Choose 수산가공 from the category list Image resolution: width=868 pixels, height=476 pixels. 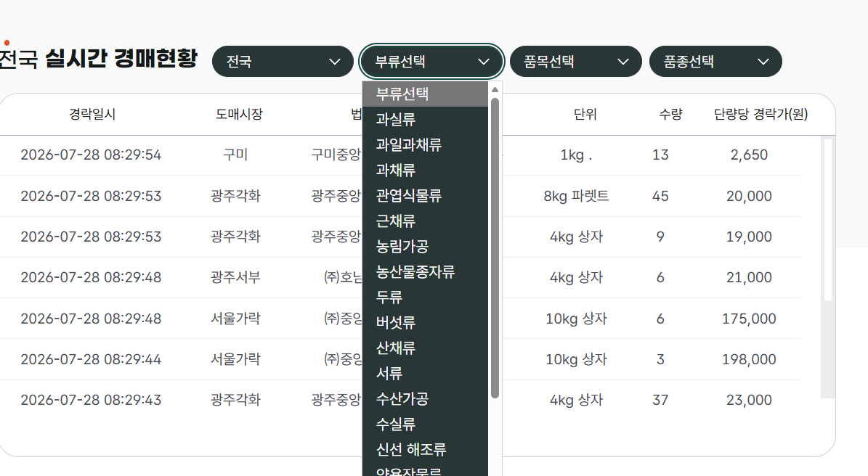425,399
